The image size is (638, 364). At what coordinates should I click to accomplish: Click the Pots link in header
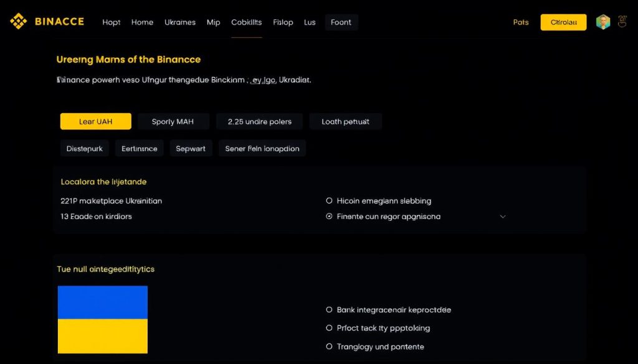(x=521, y=22)
